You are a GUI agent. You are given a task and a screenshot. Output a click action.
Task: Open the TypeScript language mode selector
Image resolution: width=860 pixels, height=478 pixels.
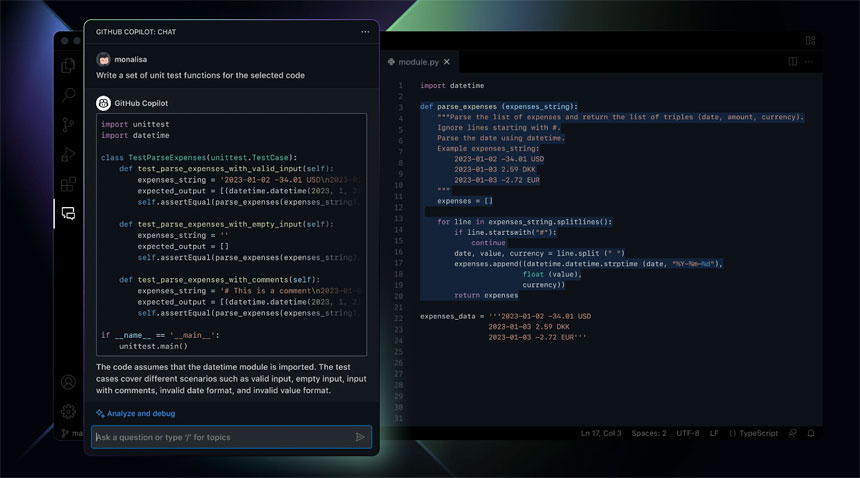point(753,433)
